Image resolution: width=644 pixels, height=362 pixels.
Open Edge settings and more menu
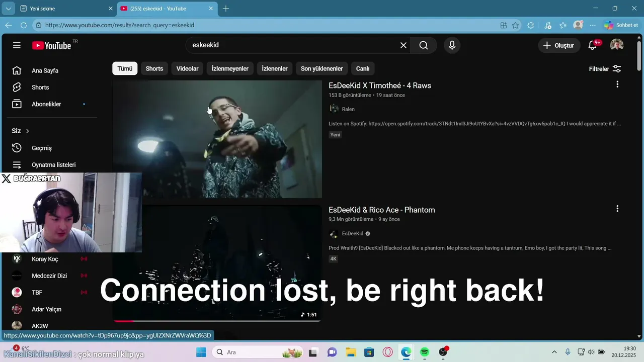pyautogui.click(x=593, y=25)
